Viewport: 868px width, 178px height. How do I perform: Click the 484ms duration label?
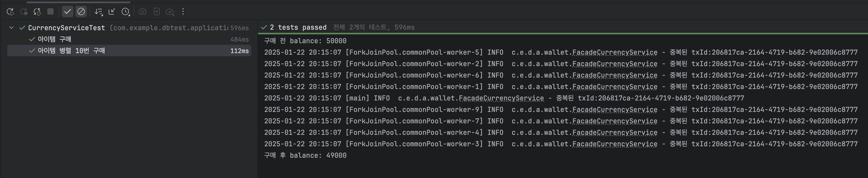[239, 39]
